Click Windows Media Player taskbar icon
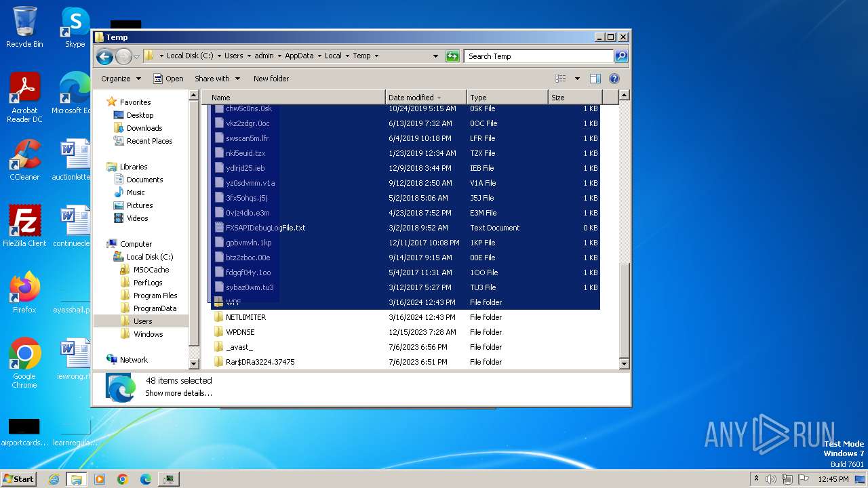868x488 pixels. [x=100, y=479]
